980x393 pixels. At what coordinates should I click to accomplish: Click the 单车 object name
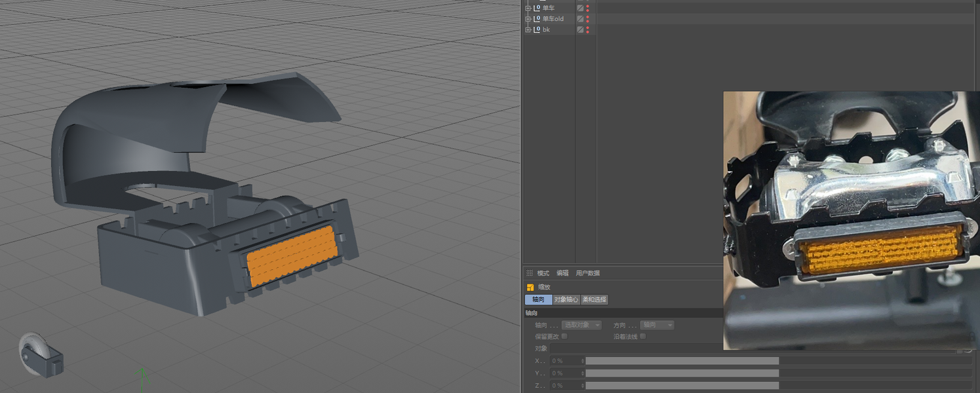pos(549,8)
